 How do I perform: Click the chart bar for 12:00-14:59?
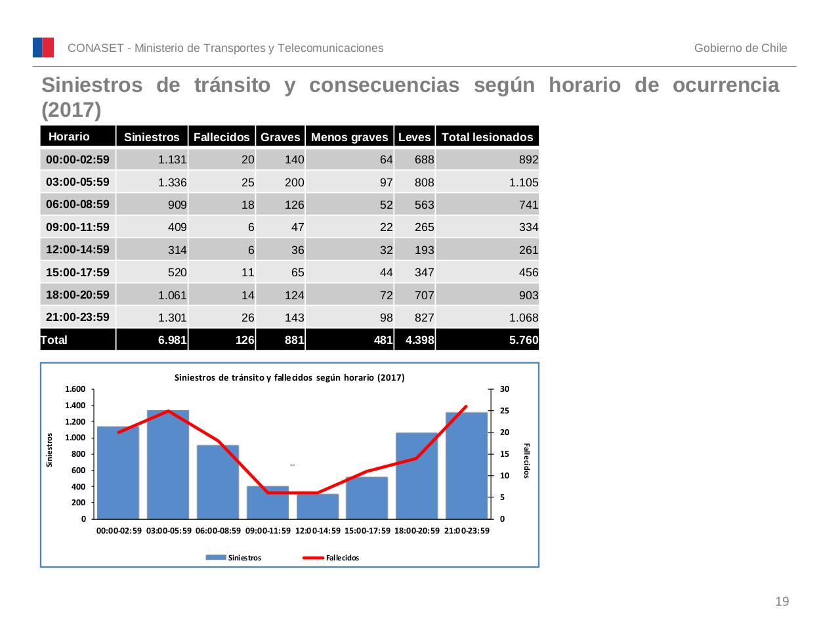(x=318, y=506)
